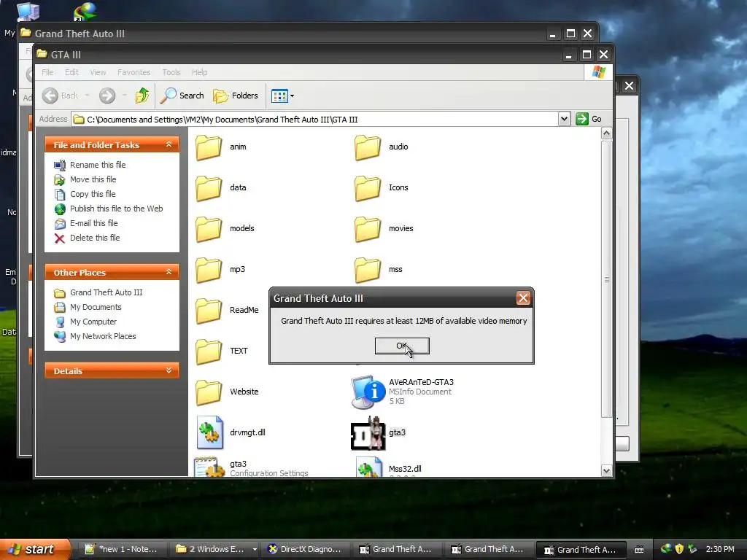Click Publish this file to the Web
Screen dimensions: 747x560
(116, 209)
